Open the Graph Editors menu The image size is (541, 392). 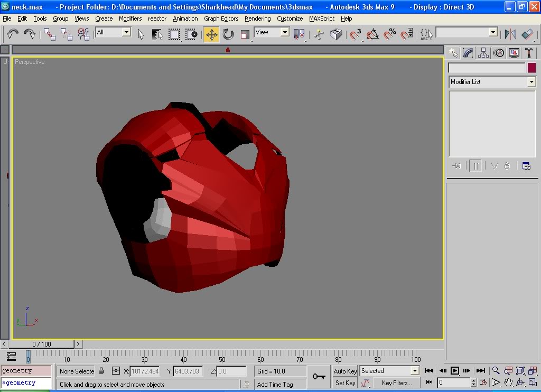[221, 18]
